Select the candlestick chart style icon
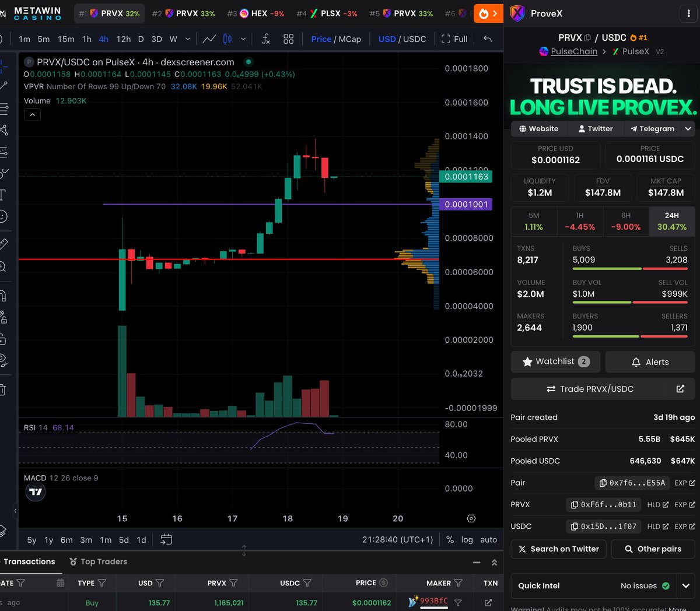 (x=228, y=39)
